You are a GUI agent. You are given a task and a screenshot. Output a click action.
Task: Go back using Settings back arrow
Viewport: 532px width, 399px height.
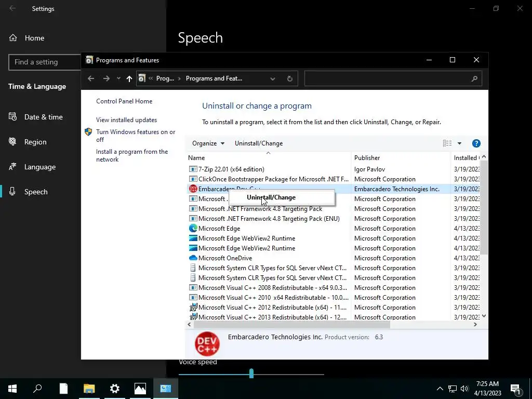[x=12, y=8]
